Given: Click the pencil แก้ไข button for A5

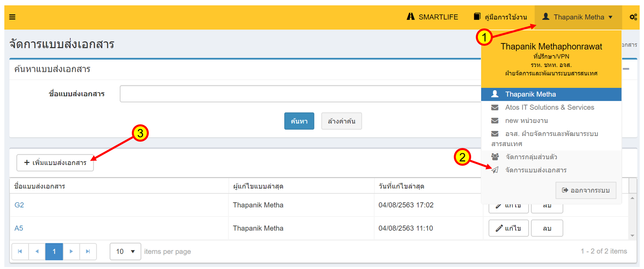Looking at the screenshot, I should point(508,228).
